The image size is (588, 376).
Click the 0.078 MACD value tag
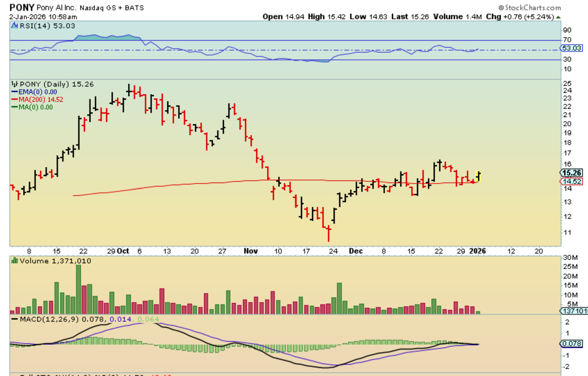pyautogui.click(x=571, y=344)
